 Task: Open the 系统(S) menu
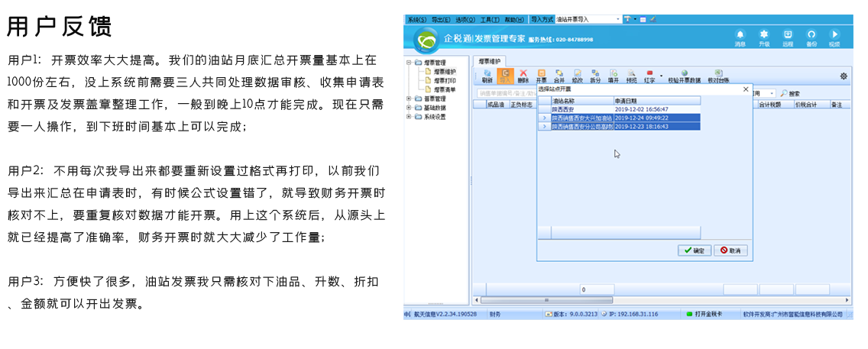click(x=417, y=19)
